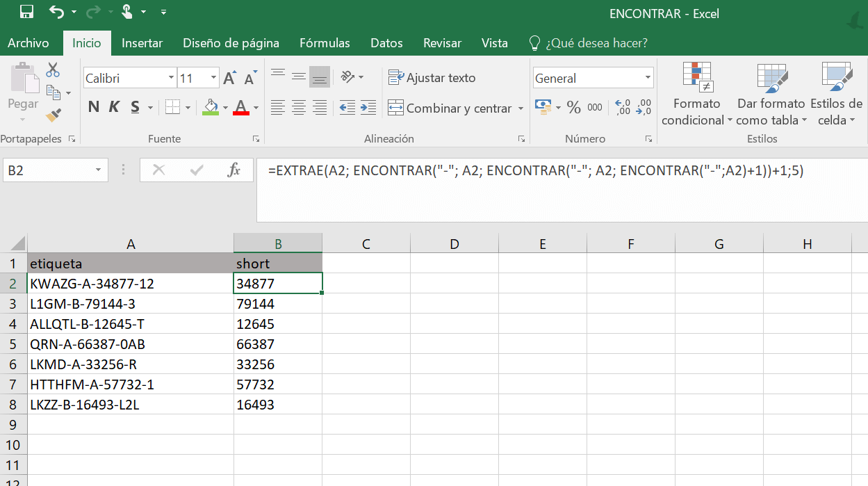
Task: Align cell content to the bottom
Action: [320, 77]
